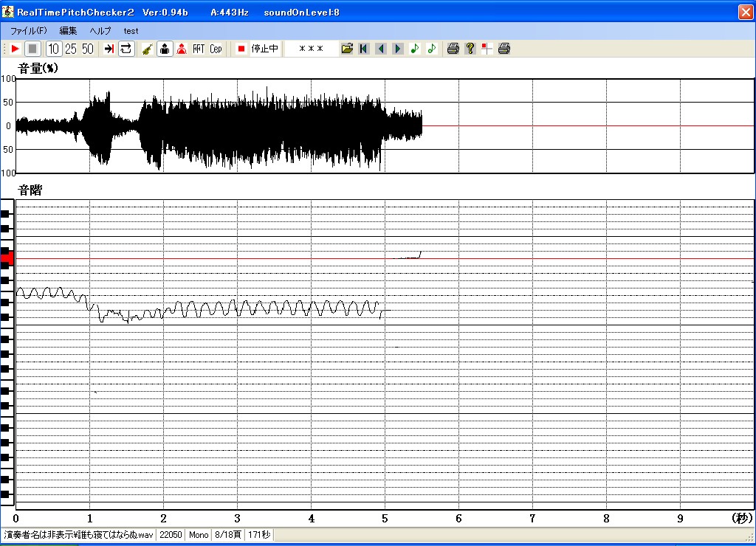The height and width of the screenshot is (546, 756).
Task: Choose the red female voice icon
Action: point(182,49)
